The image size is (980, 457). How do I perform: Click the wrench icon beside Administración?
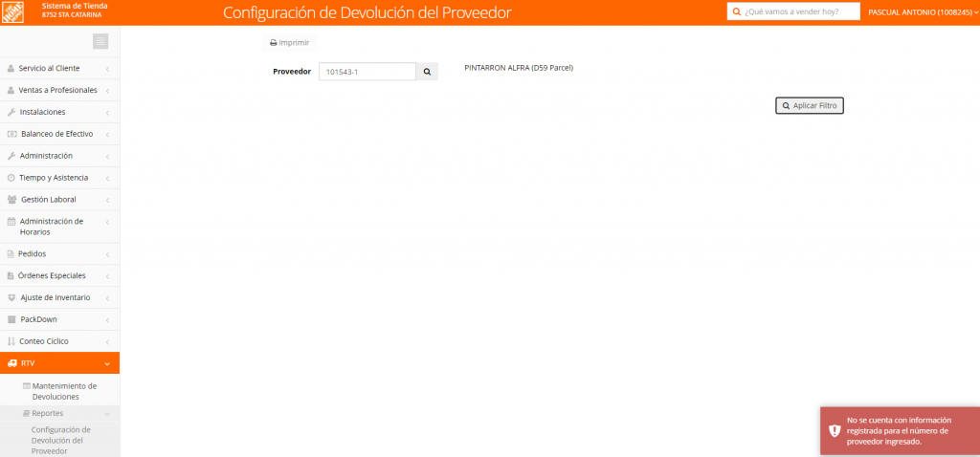11,156
